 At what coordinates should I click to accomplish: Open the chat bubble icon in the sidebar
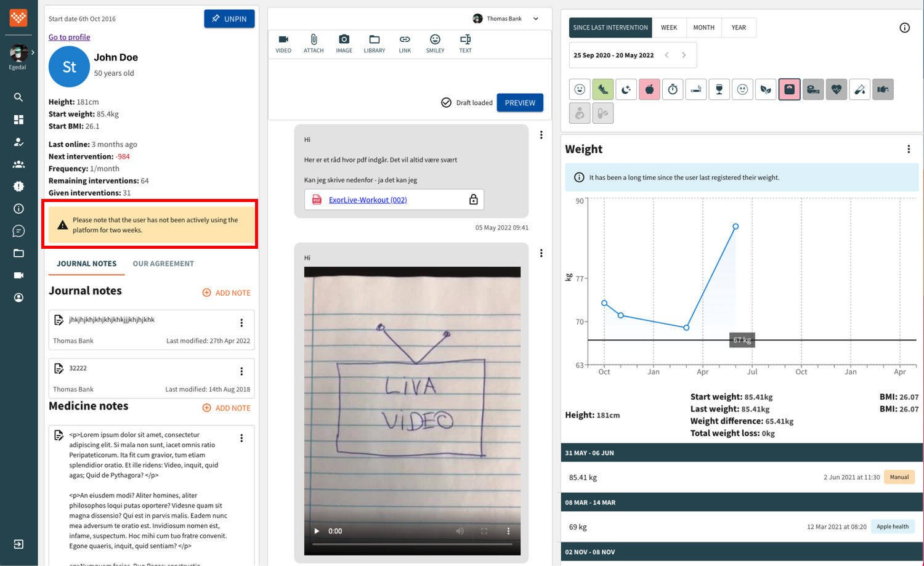[x=18, y=231]
